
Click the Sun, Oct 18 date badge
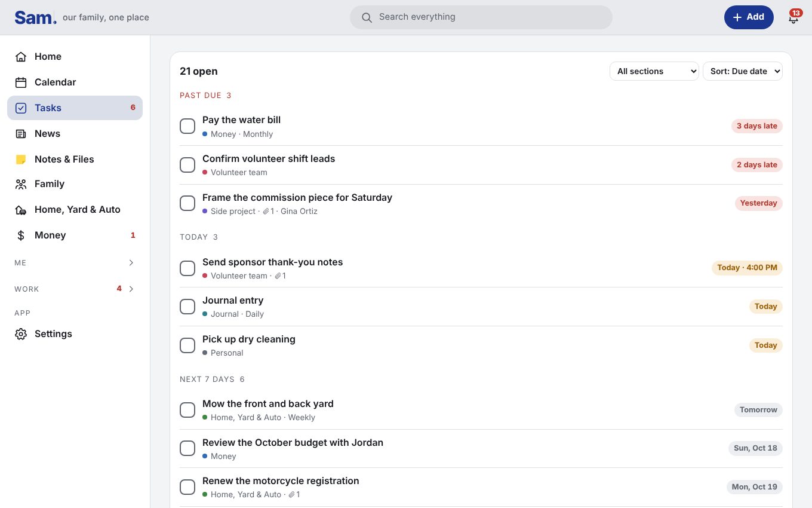point(755,448)
